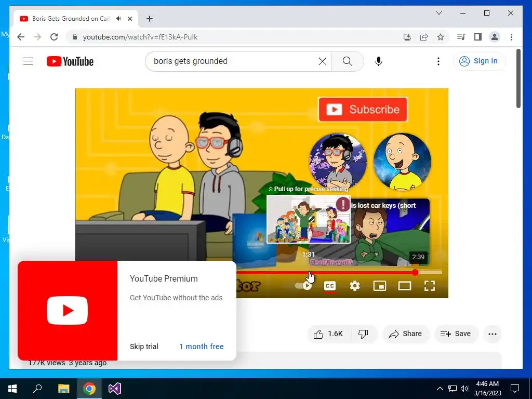Click the Sign in button

[479, 61]
